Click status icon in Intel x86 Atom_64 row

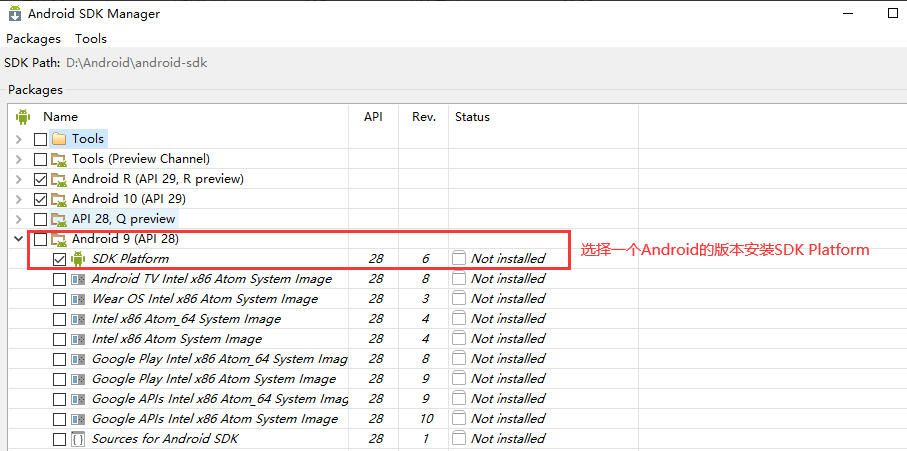point(459,319)
